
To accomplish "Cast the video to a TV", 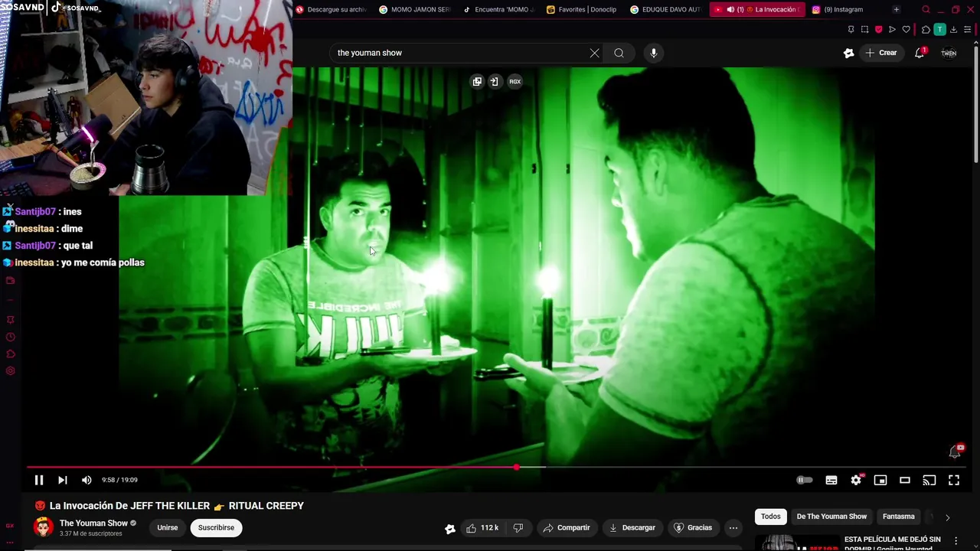I will pos(929,480).
